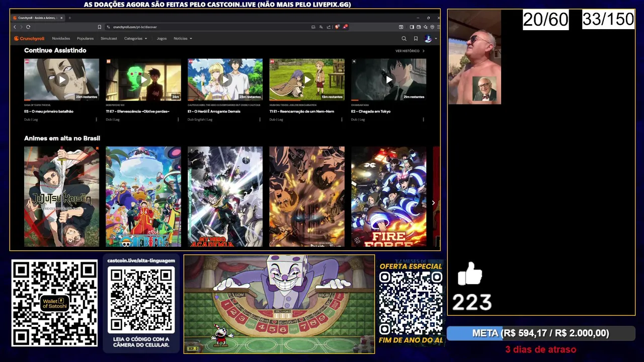Reload the page with refresh icon

tap(28, 27)
